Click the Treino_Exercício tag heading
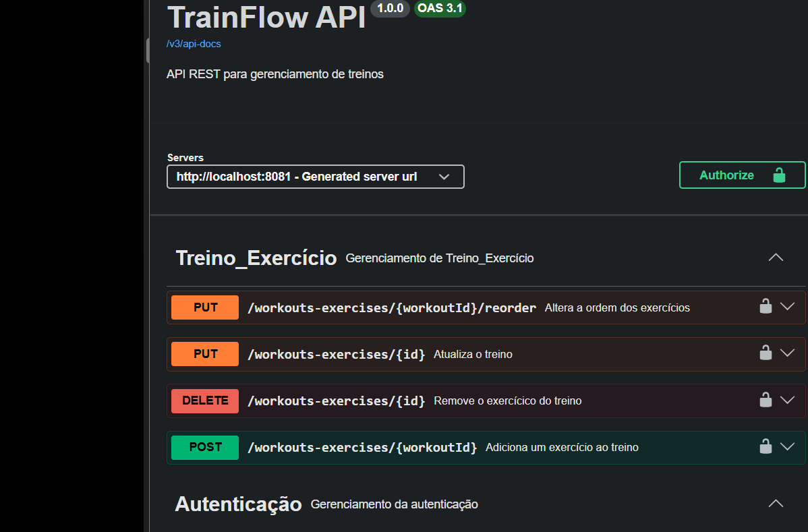The width and height of the screenshot is (808, 532). tap(256, 258)
